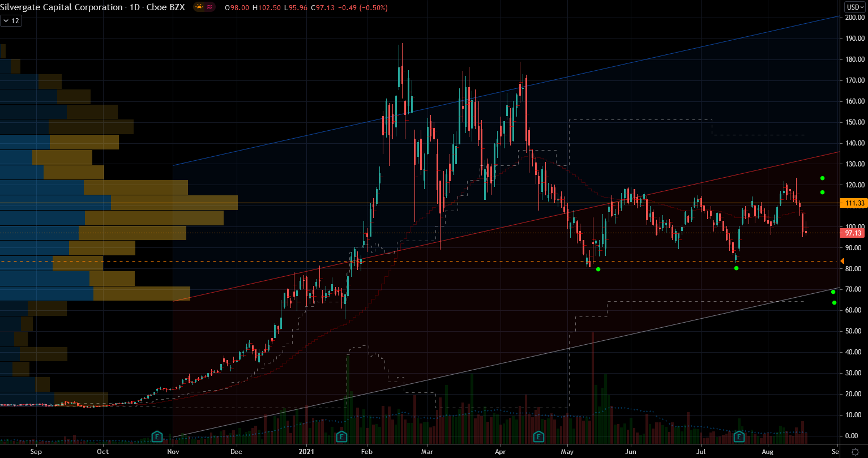Click the Oct label on time axis
868x458 pixels.
[x=102, y=452]
